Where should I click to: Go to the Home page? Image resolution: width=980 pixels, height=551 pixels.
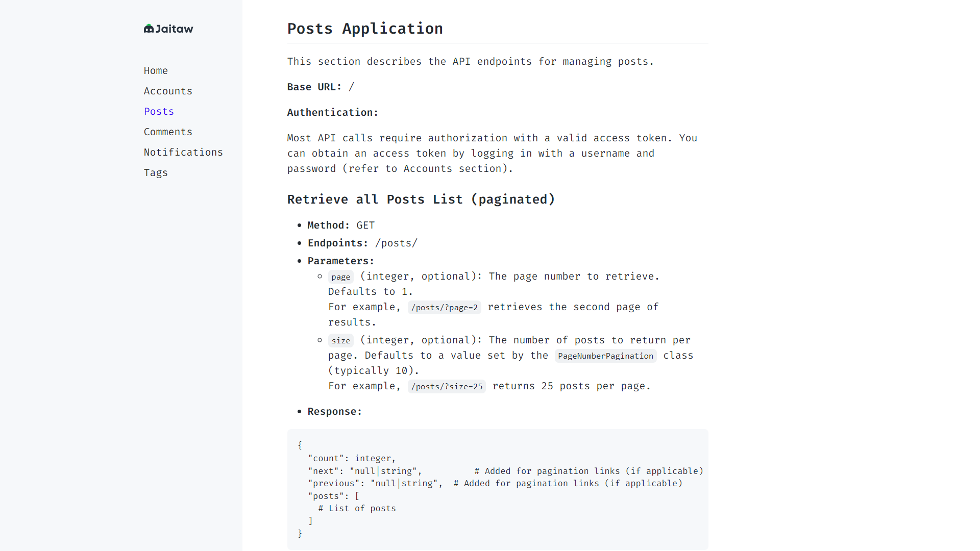click(x=156, y=70)
